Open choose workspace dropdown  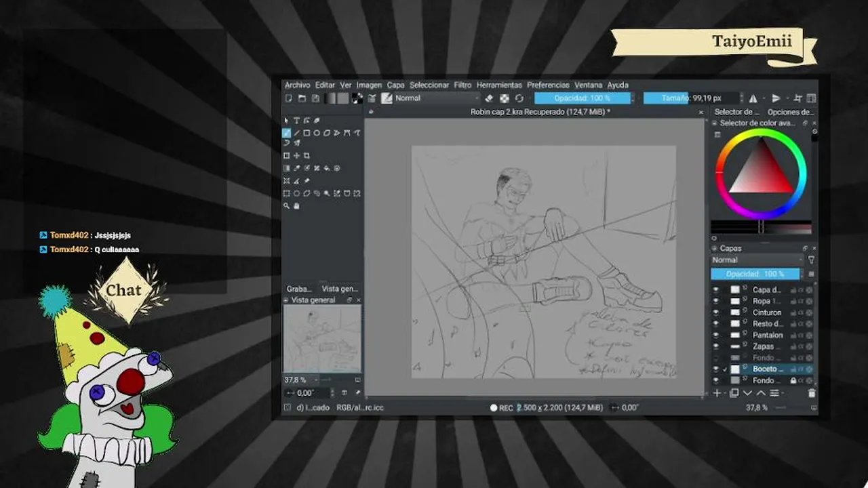pos(812,98)
